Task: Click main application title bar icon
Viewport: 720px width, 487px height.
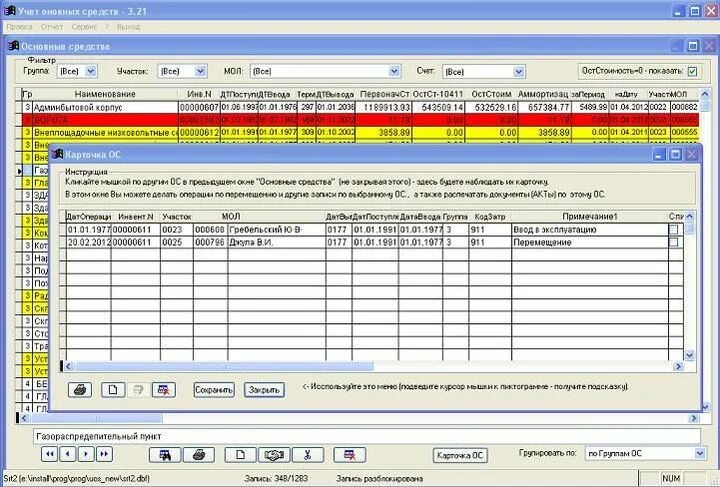Action: coord(10,10)
